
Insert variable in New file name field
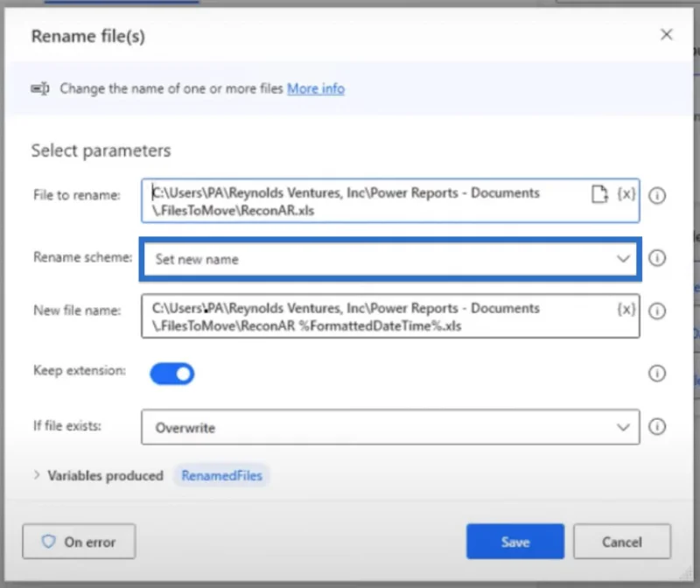pos(626,310)
